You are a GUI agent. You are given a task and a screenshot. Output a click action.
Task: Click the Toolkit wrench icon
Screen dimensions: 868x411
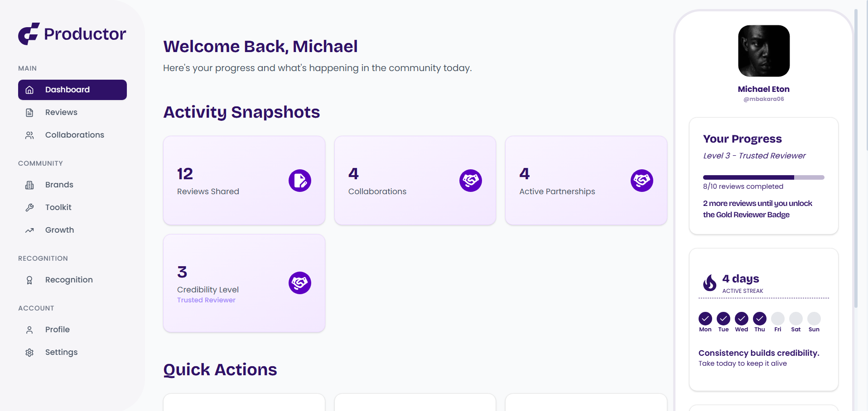click(29, 208)
